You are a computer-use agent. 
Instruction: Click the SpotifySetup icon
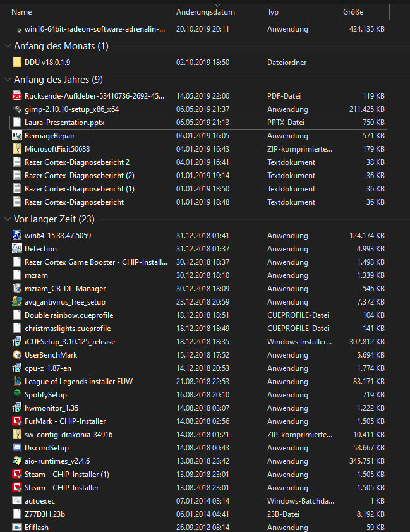pyautogui.click(x=17, y=394)
